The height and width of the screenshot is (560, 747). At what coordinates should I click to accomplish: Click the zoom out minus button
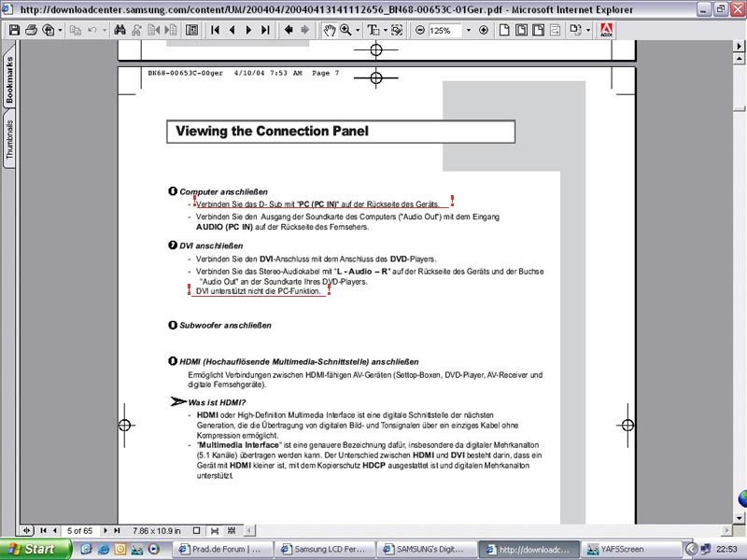[419, 30]
